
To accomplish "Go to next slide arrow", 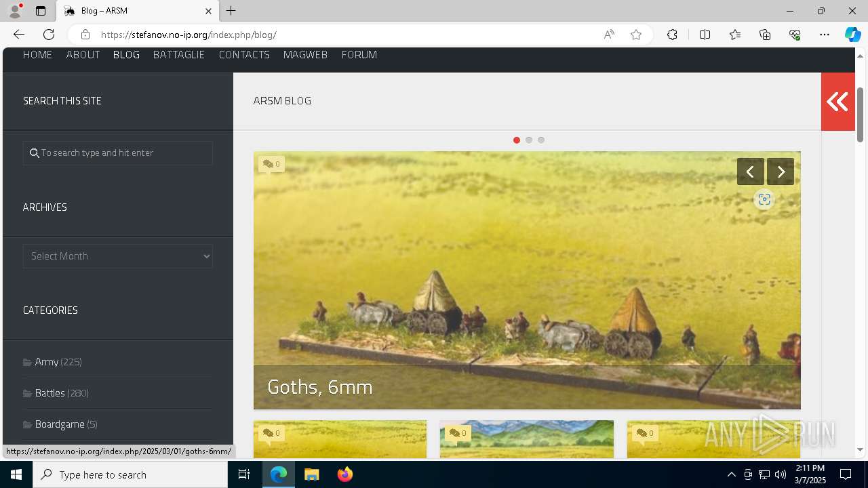I will coord(781,171).
